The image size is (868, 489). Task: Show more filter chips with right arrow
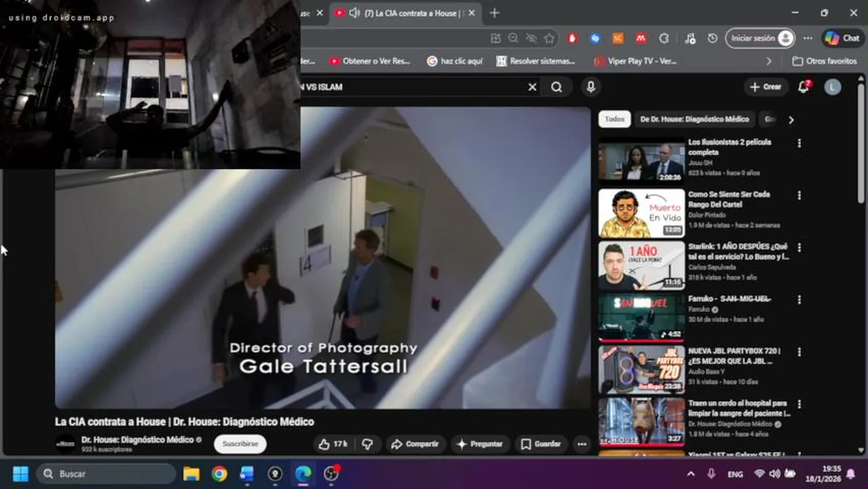791,120
